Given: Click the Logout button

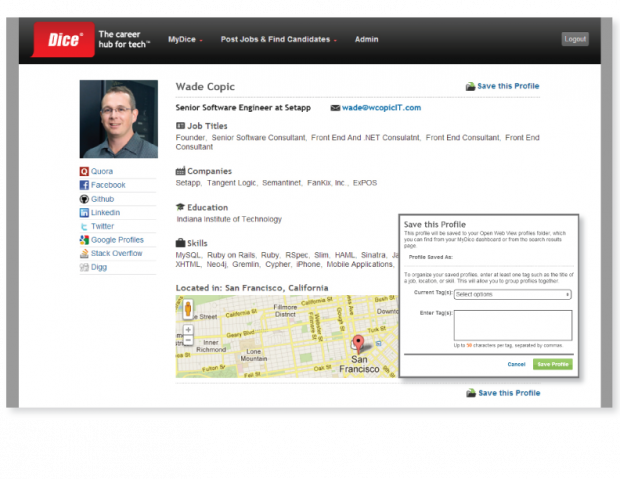Looking at the screenshot, I should pos(575,39).
